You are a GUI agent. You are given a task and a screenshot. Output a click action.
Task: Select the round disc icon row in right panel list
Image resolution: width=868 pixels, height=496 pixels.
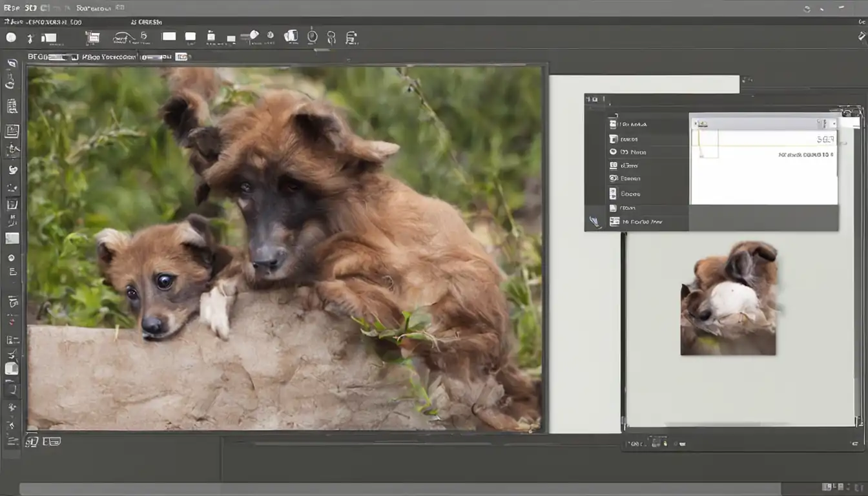(x=649, y=152)
